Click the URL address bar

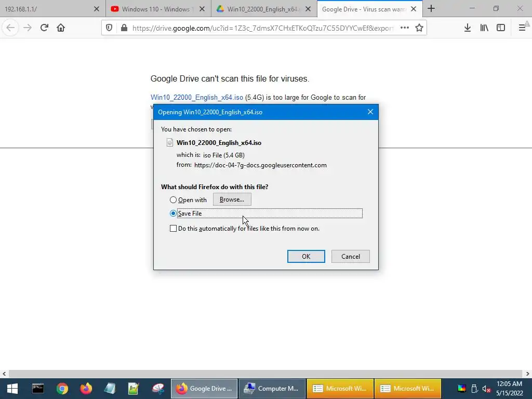pos(263,28)
